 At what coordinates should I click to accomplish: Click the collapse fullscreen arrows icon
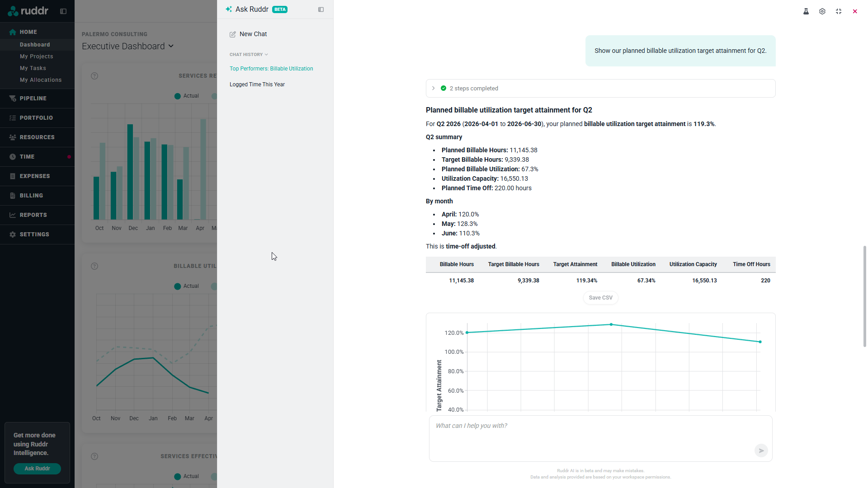[838, 11]
